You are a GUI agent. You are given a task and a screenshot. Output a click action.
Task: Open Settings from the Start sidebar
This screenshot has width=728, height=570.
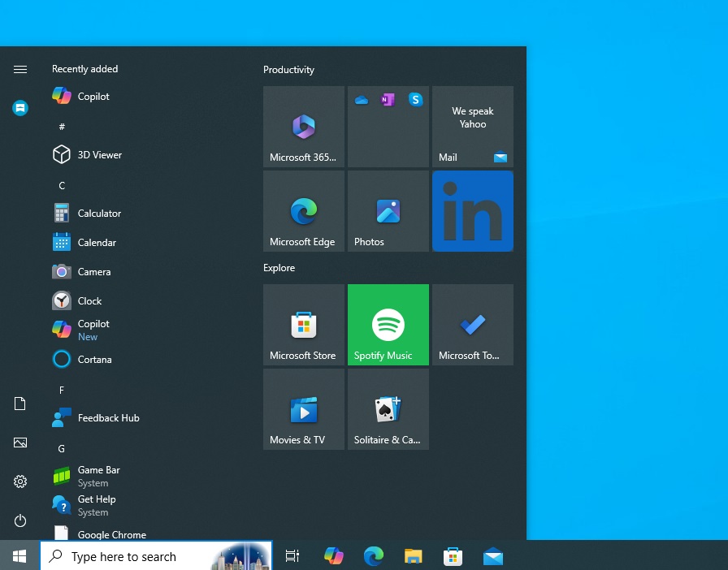(x=20, y=481)
